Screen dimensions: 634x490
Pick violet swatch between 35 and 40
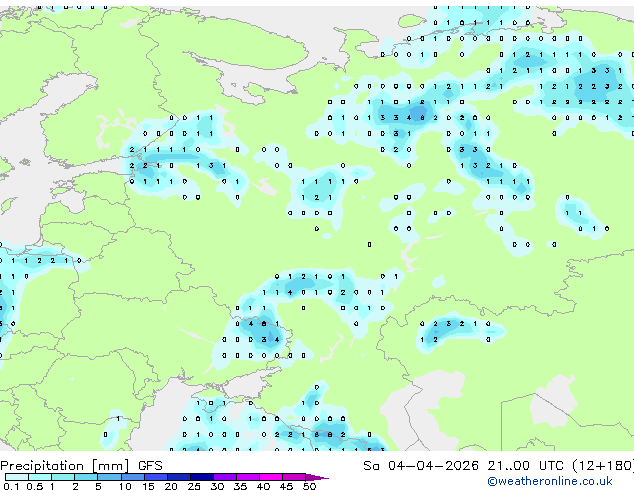248,477
